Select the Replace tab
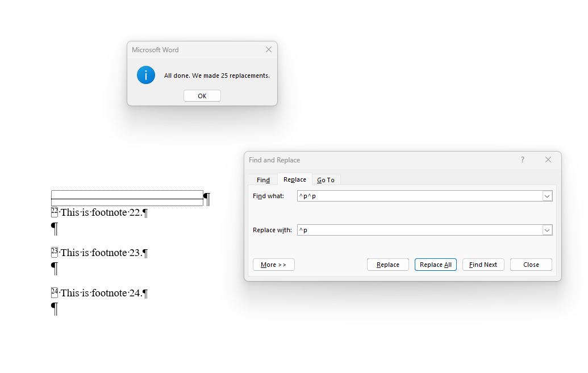 (294, 179)
